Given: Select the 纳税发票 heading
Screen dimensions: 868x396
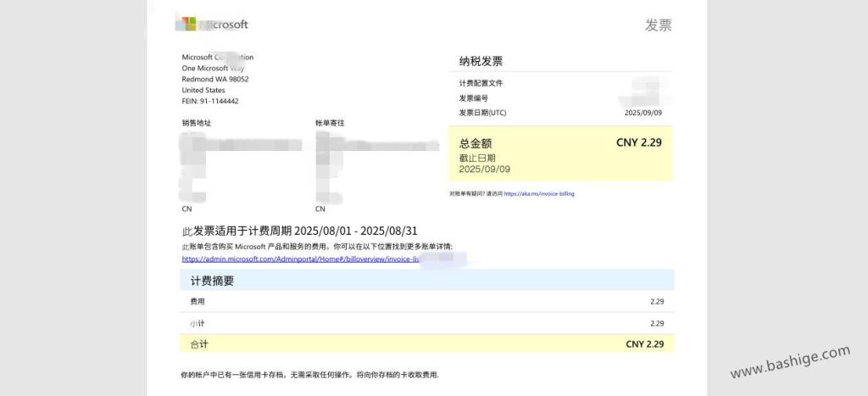Looking at the screenshot, I should pos(481,61).
